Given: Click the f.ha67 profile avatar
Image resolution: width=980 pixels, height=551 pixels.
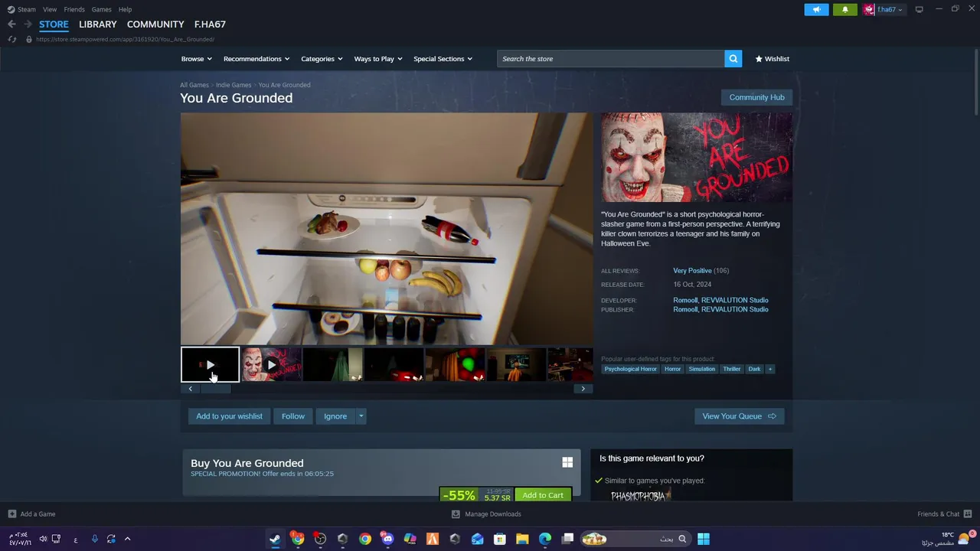Looking at the screenshot, I should point(869,9).
